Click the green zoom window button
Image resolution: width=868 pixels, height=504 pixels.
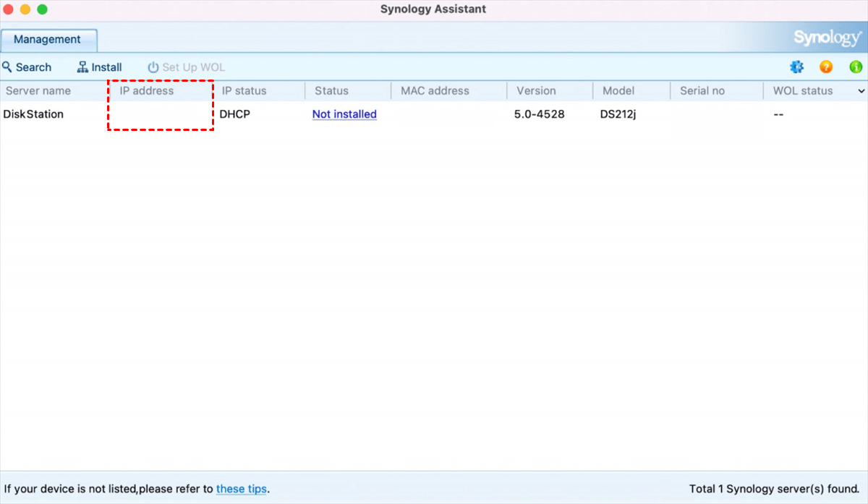(x=42, y=9)
